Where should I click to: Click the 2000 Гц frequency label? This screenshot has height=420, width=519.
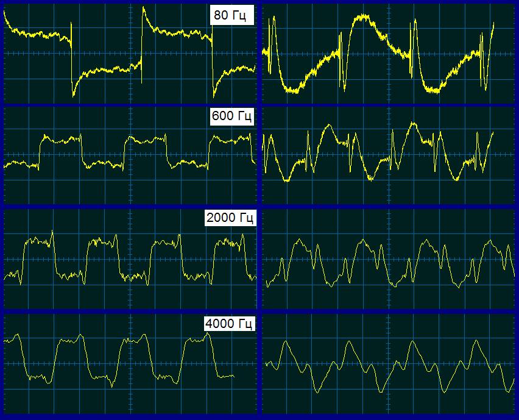point(230,217)
